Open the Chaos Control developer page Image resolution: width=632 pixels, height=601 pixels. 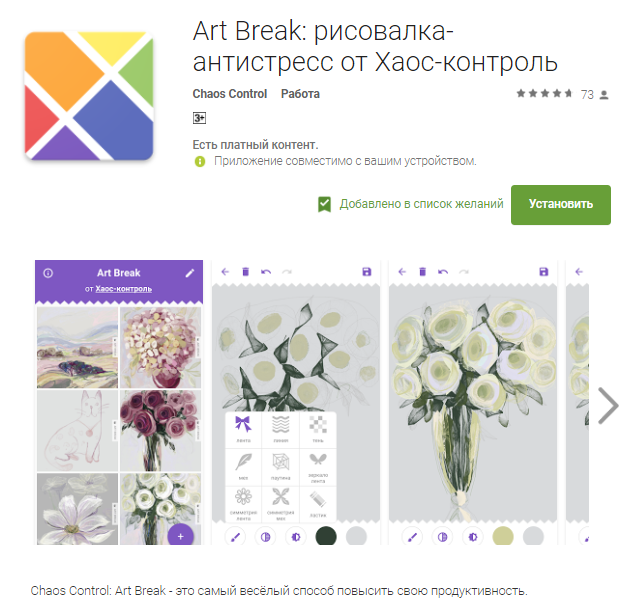point(230,94)
